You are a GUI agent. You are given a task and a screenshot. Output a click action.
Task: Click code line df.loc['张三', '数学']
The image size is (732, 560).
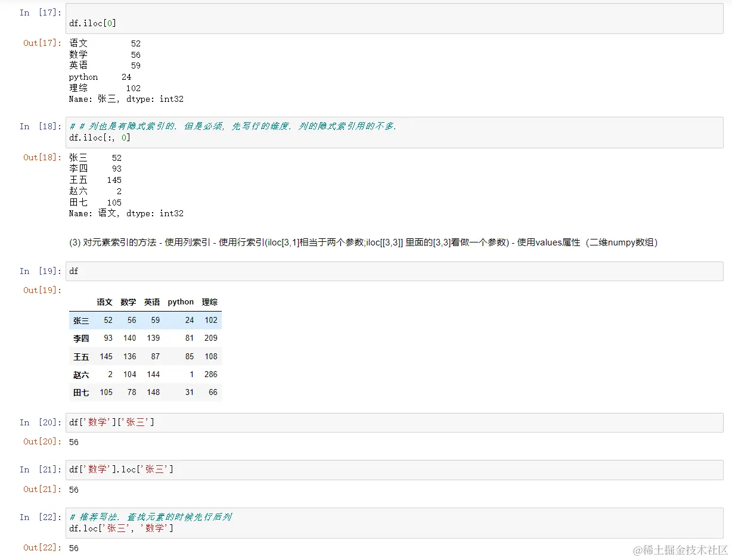tap(121, 528)
